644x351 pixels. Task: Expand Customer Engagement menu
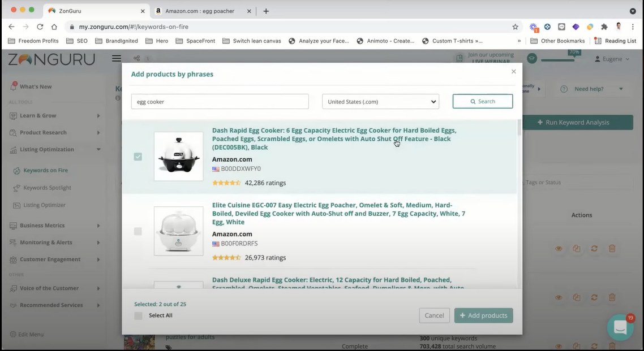pos(55,259)
